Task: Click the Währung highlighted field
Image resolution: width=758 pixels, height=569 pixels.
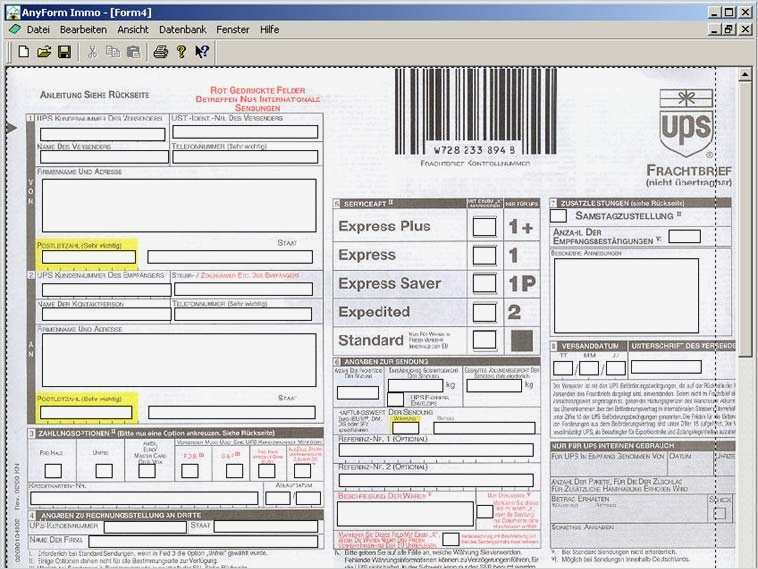Action: [x=406, y=428]
